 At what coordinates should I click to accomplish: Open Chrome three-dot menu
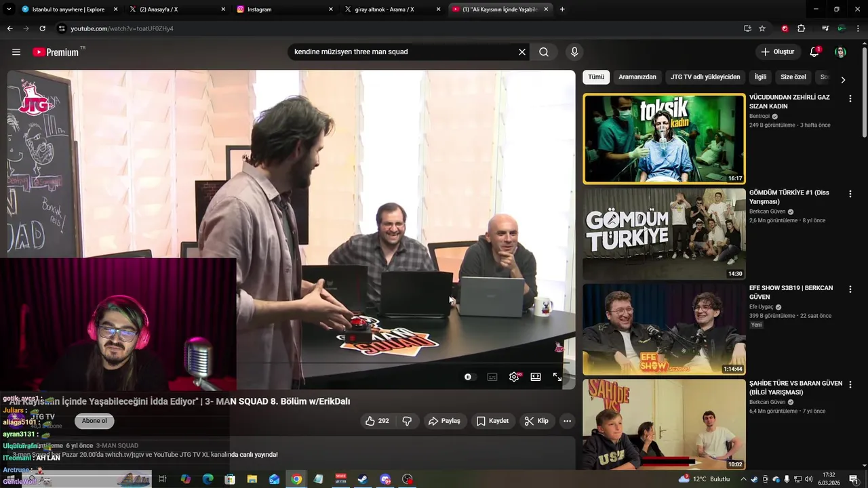tap(857, 28)
